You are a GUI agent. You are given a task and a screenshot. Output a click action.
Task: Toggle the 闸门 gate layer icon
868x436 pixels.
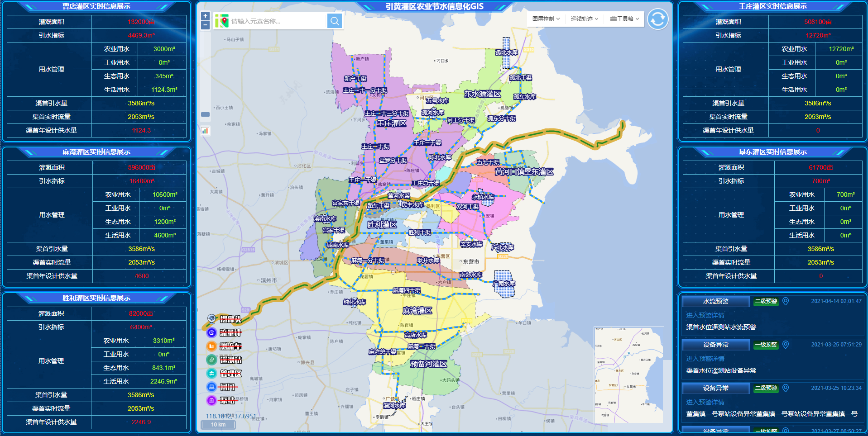pyautogui.click(x=211, y=387)
